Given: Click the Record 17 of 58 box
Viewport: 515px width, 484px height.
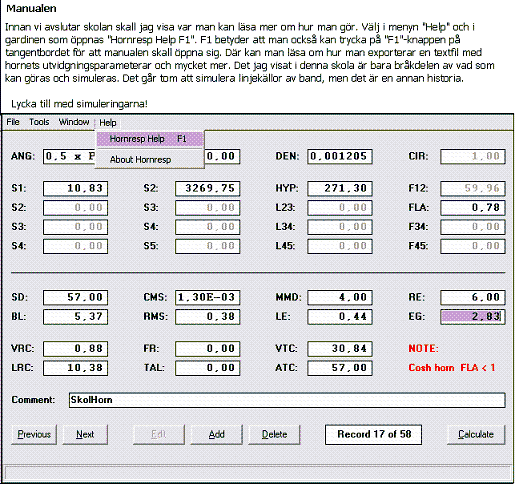Looking at the screenshot, I should pyautogui.click(x=373, y=434).
